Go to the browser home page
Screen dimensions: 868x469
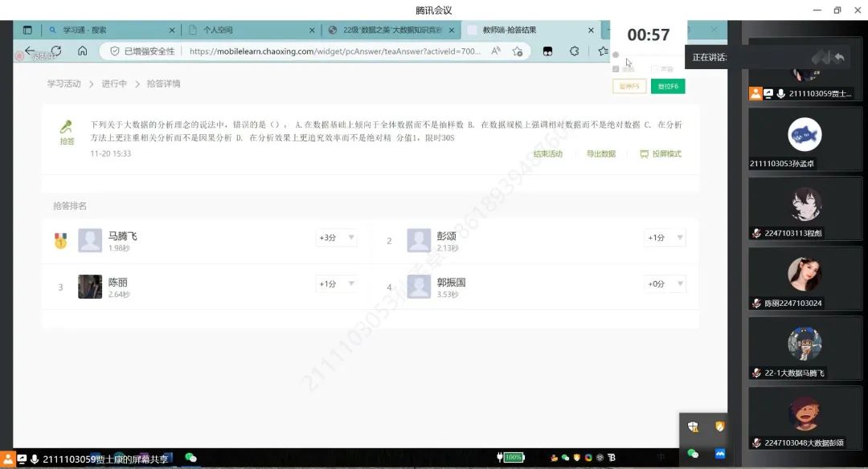click(82, 51)
